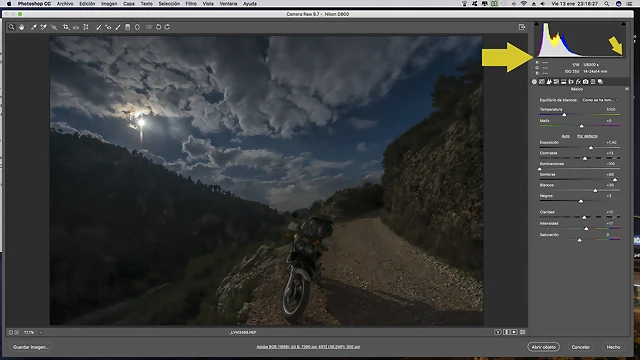This screenshot has height=360, width=640.
Task: Click the Temperatura value field
Action: [x=611, y=109]
